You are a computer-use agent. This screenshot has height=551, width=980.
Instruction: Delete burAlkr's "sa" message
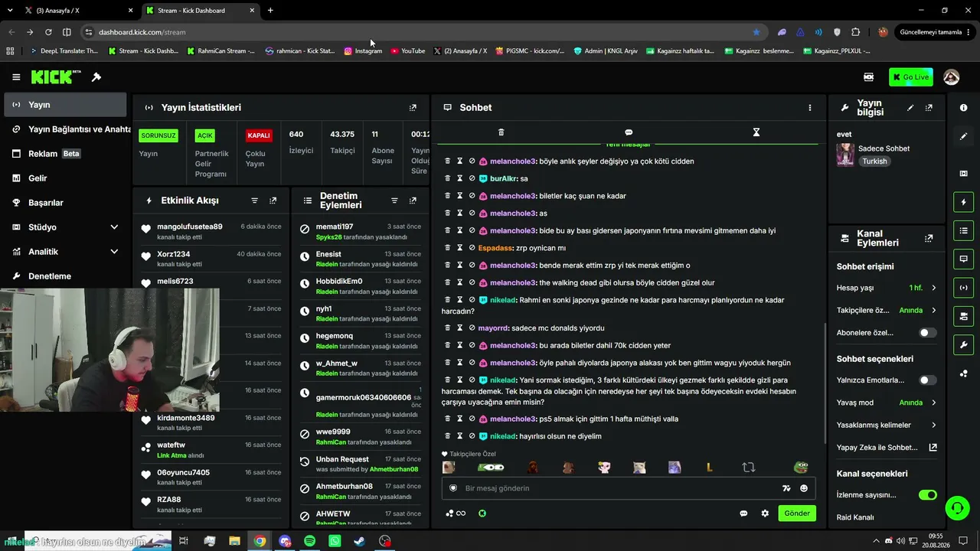pos(448,178)
